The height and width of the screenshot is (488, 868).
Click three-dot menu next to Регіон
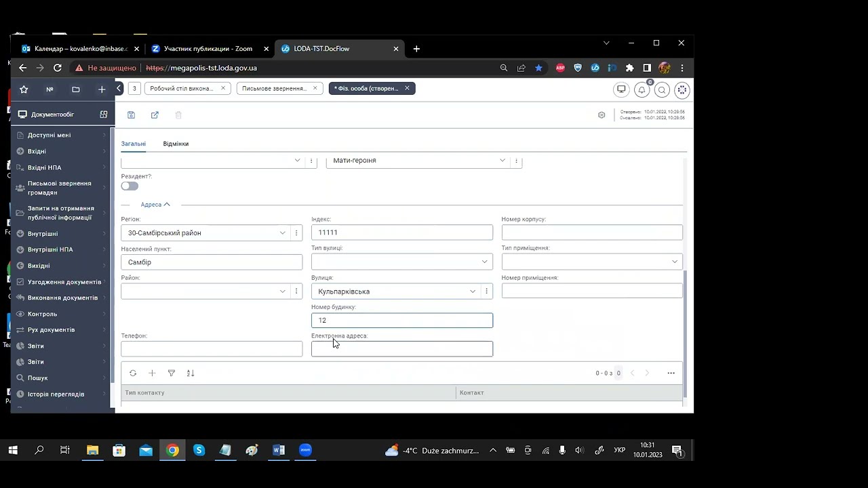pos(296,232)
